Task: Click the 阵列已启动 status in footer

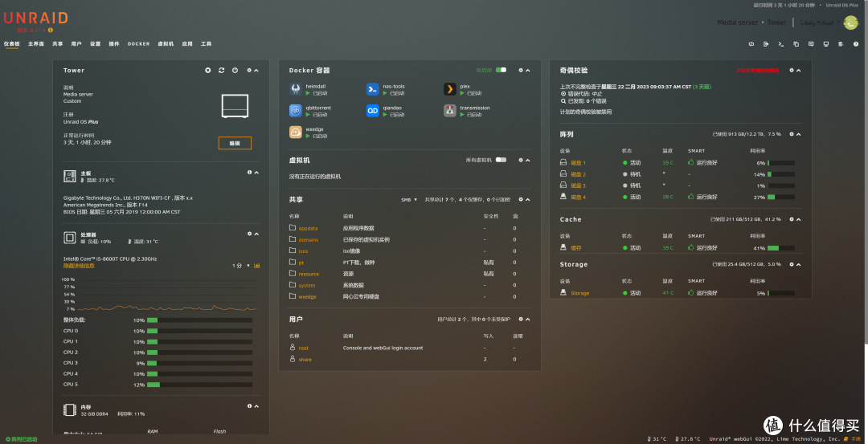Action: (x=21, y=439)
